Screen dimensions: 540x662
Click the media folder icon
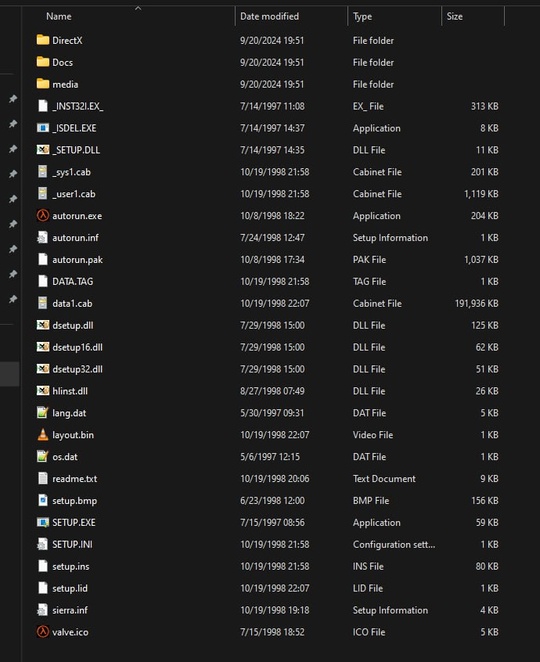click(x=43, y=84)
